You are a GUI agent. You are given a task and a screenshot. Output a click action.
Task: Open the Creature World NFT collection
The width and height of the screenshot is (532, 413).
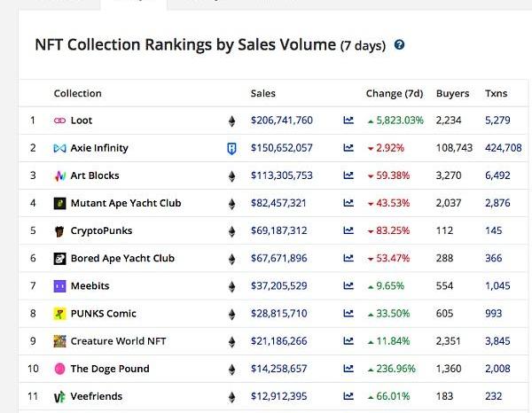(118, 341)
